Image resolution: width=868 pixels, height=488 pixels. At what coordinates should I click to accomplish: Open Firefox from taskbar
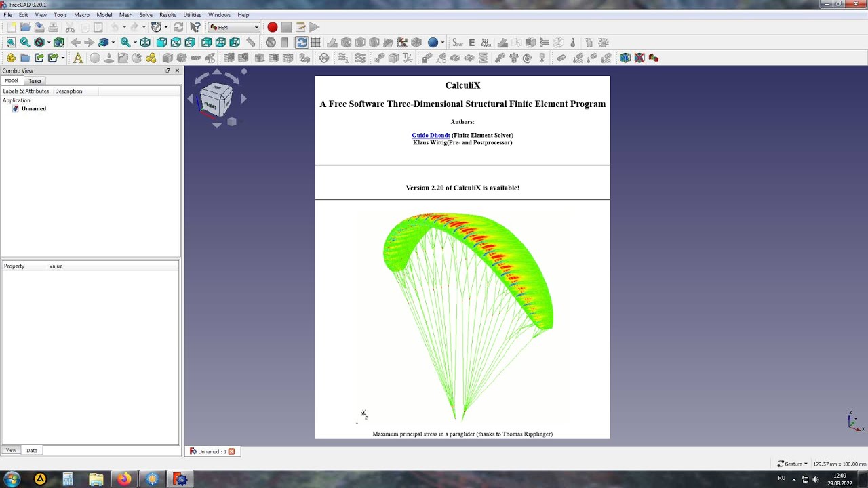[123, 479]
